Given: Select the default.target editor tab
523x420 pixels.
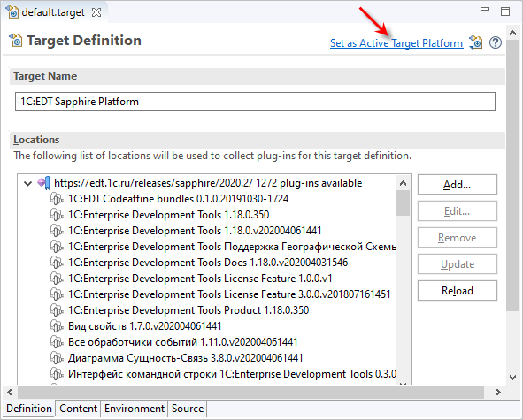Looking at the screenshot, I should coord(53,12).
